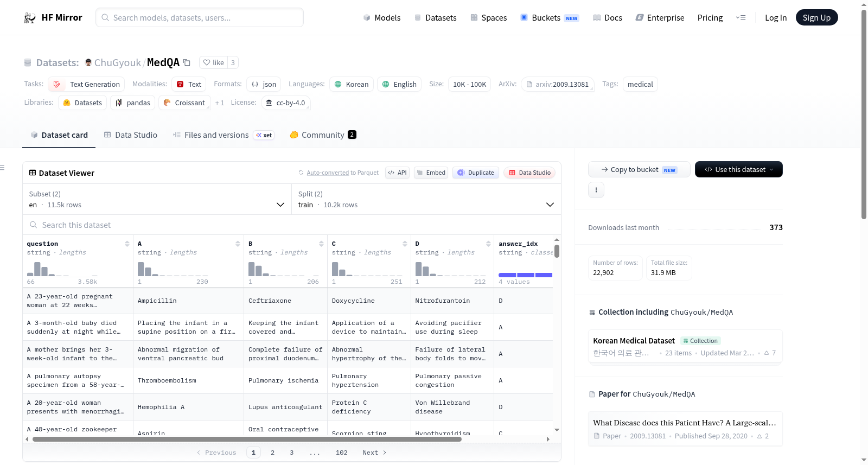Click Next page button

[374, 453]
